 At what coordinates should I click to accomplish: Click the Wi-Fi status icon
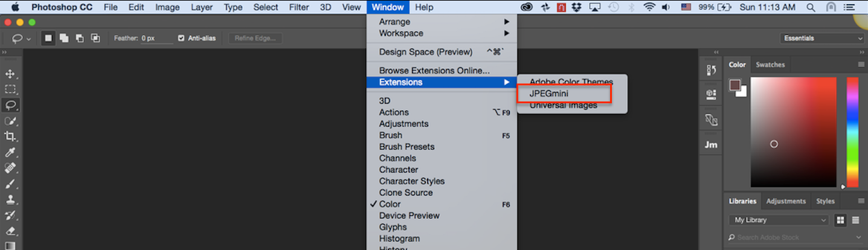click(649, 7)
